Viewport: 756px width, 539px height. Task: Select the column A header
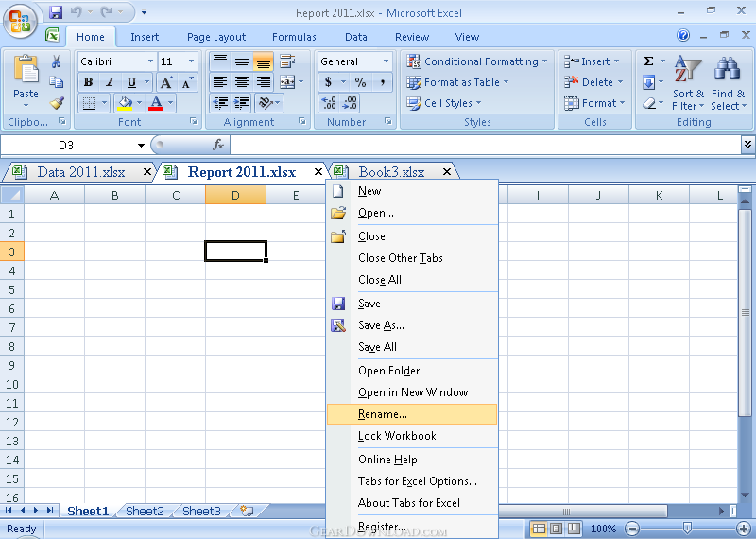coord(55,196)
